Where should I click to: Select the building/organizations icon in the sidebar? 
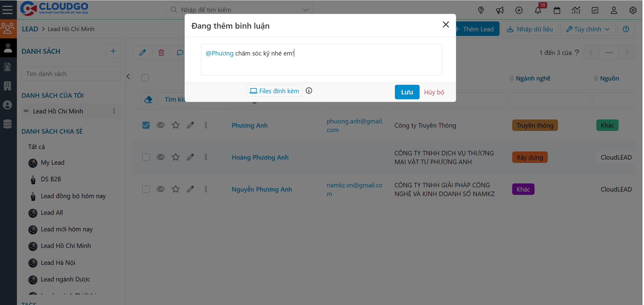pyautogui.click(x=8, y=86)
